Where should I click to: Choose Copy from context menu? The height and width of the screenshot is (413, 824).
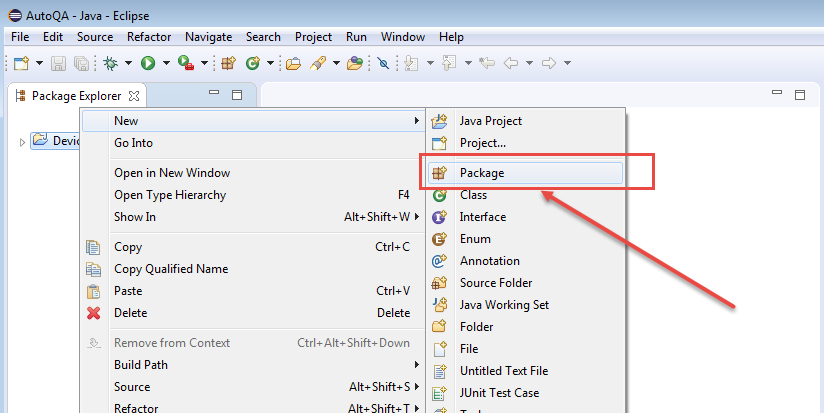point(253,247)
